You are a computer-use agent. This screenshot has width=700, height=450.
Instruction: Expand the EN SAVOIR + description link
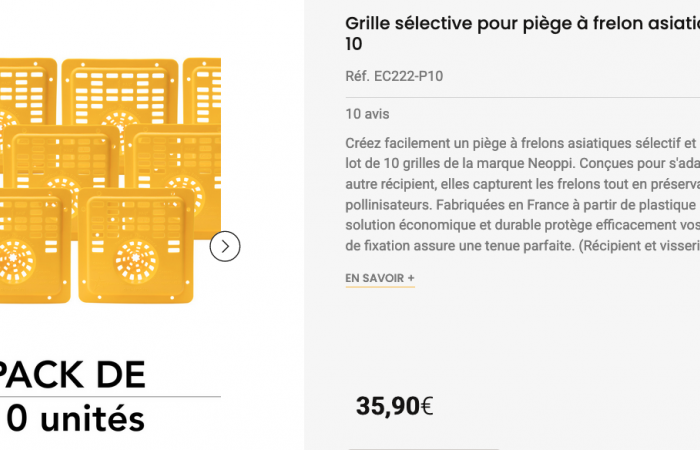pos(380,277)
